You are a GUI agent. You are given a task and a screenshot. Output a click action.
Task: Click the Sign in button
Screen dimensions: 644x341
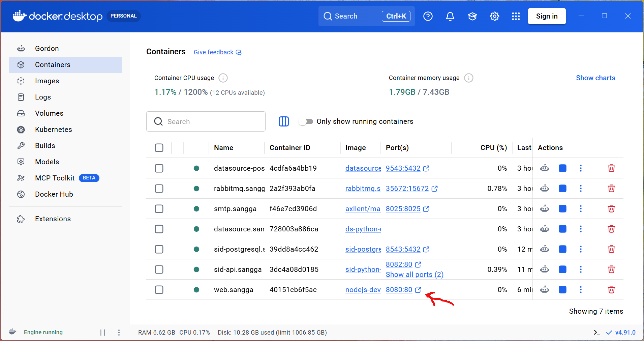547,16
